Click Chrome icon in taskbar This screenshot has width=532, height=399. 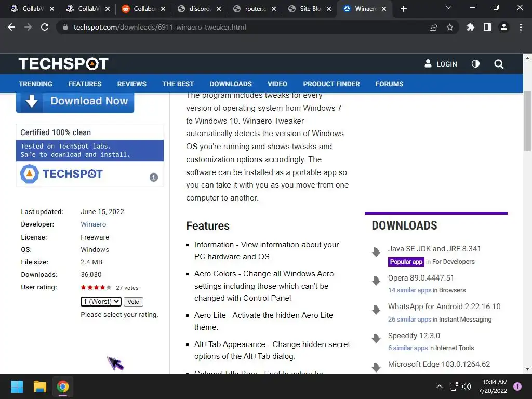coord(63,387)
